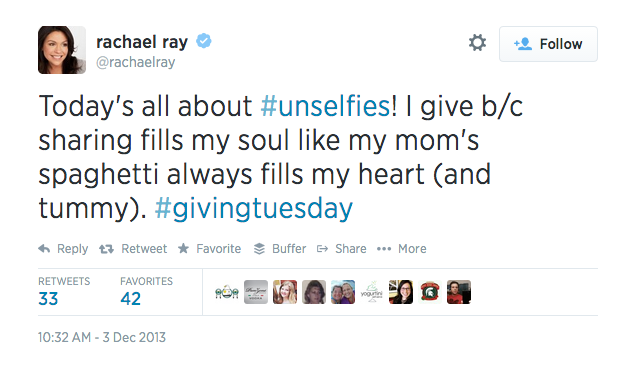Viewport: 637px width, 380px height.
Task: View the 33 retweets count
Action: point(48,299)
